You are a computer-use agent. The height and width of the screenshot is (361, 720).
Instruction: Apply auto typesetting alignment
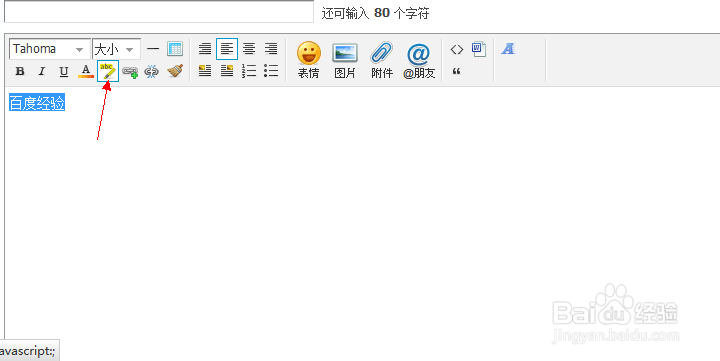(x=205, y=49)
